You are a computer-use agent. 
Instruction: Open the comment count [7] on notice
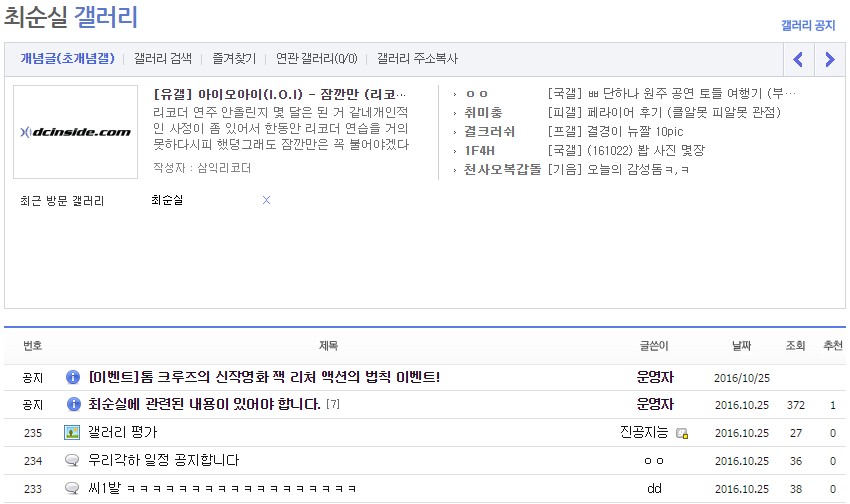coord(333,405)
